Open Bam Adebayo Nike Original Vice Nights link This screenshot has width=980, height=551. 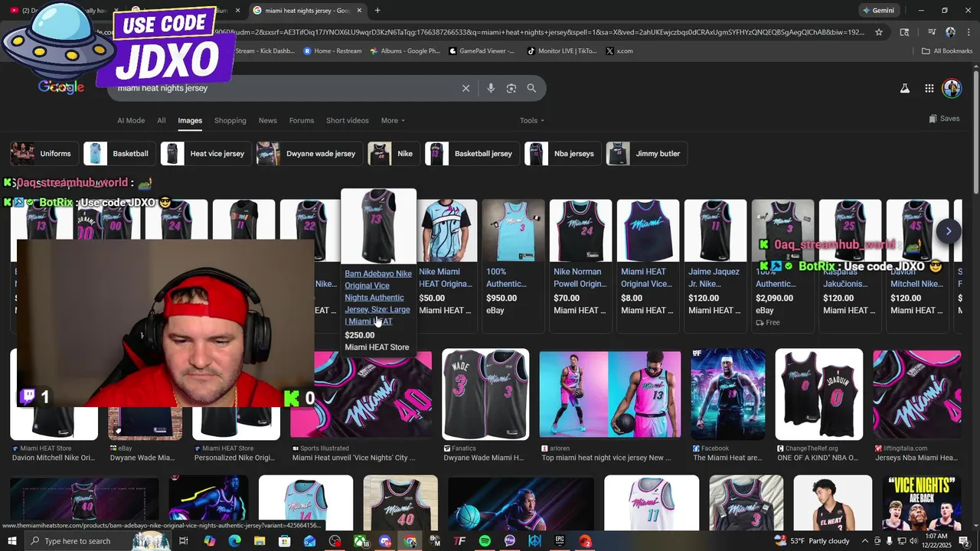point(377,298)
